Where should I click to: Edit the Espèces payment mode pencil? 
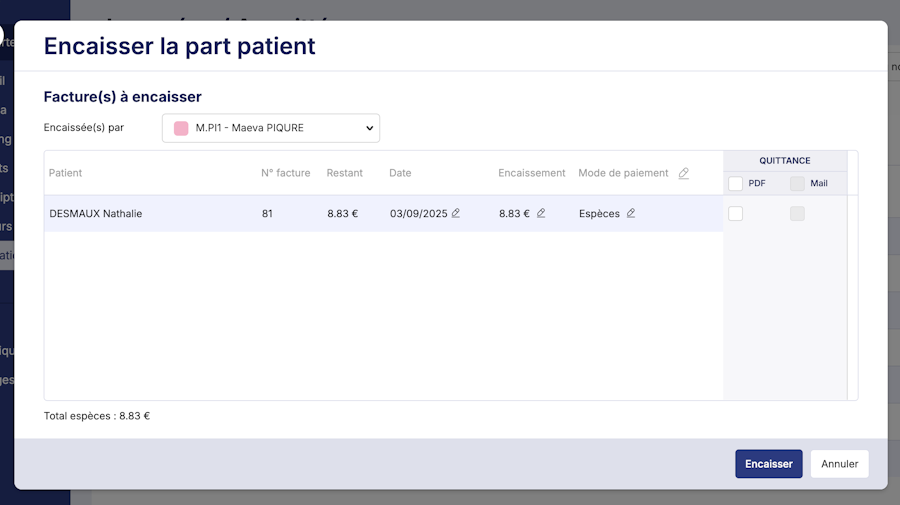tap(631, 213)
